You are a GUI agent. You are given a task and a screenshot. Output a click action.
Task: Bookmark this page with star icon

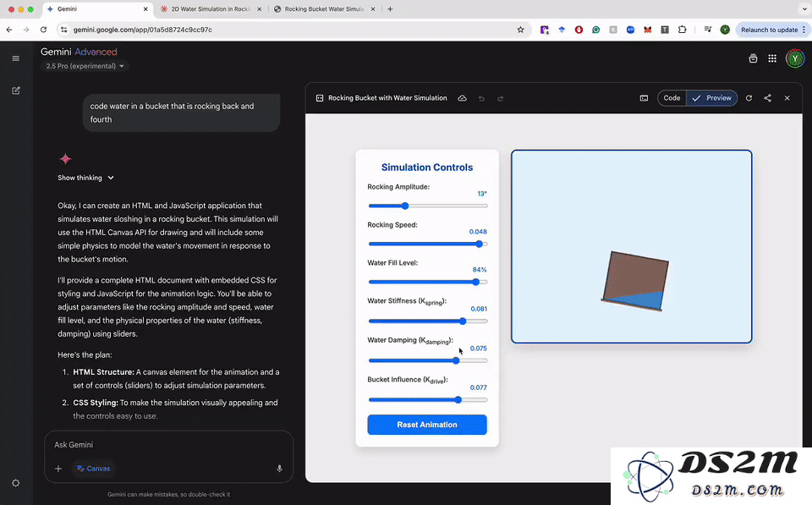(520, 30)
